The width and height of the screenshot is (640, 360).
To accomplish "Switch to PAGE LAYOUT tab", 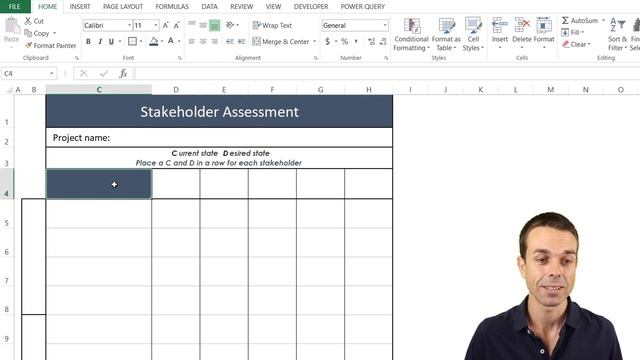I will point(123,7).
